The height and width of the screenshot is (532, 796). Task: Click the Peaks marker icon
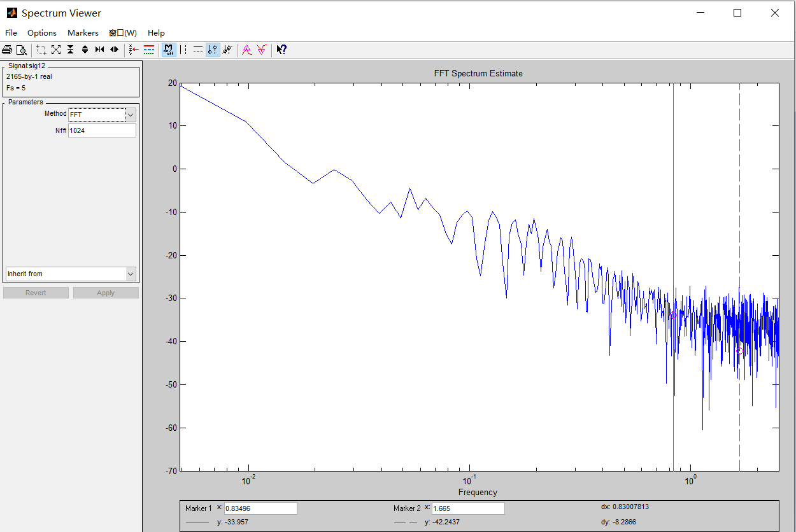tap(247, 50)
